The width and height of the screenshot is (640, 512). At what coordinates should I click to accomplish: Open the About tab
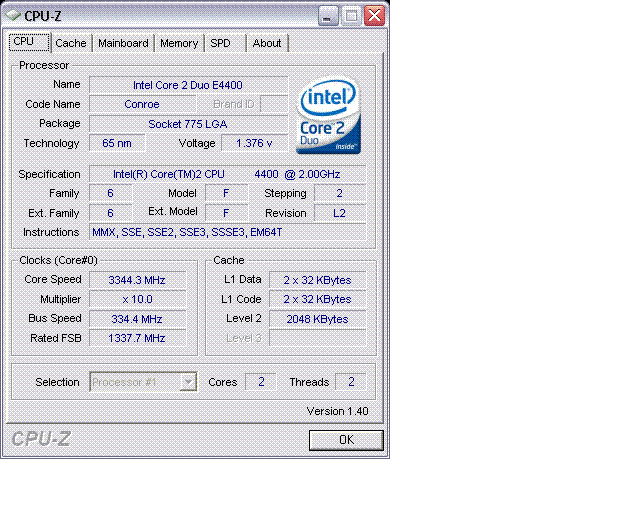[267, 43]
